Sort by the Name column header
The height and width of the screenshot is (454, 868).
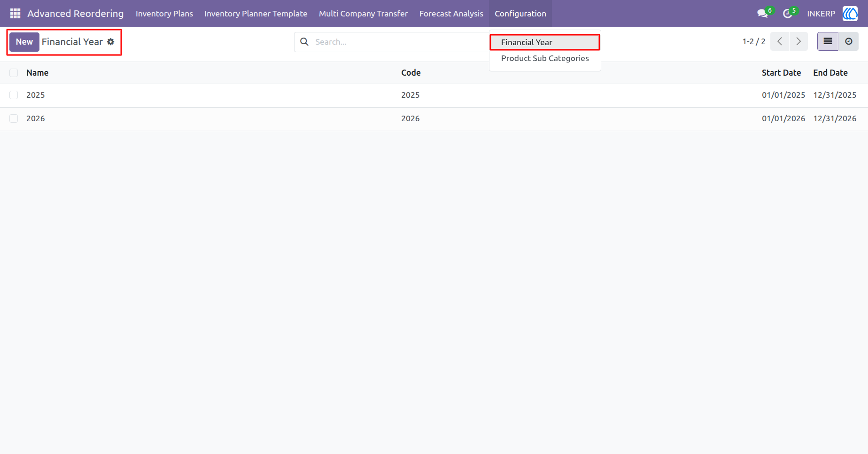[38, 73]
